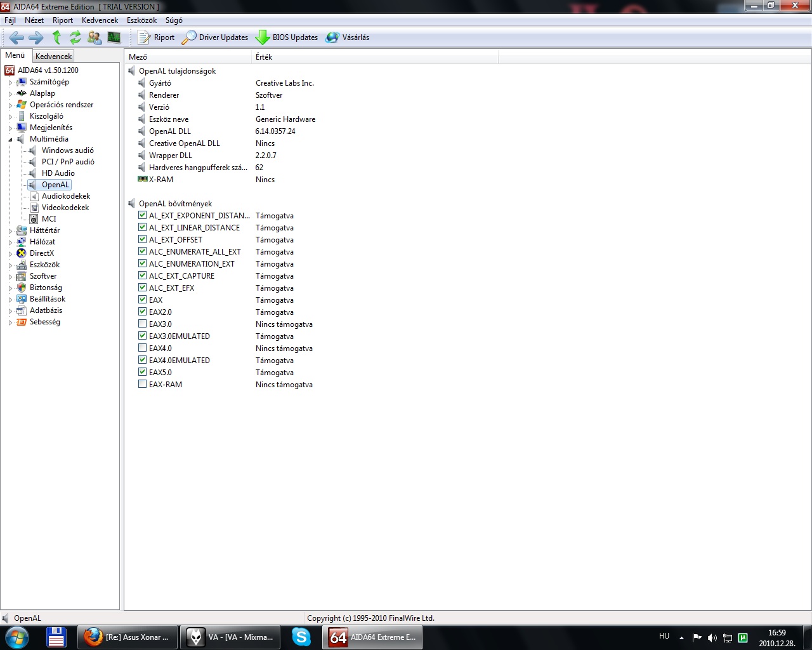This screenshot has height=650, width=812.
Task: Select PCI / PnP audió item
Action: 68,162
